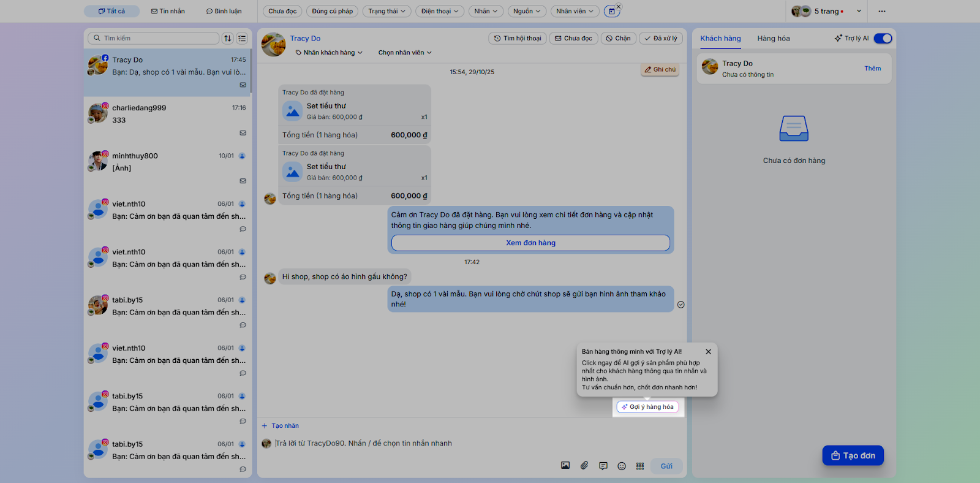Expand the Trạng thái dropdown
Screen dimensions: 980x483
(386, 11)
